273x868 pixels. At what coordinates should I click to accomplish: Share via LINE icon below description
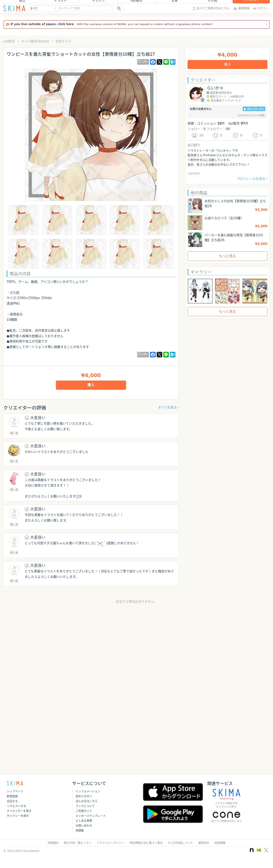point(166,354)
